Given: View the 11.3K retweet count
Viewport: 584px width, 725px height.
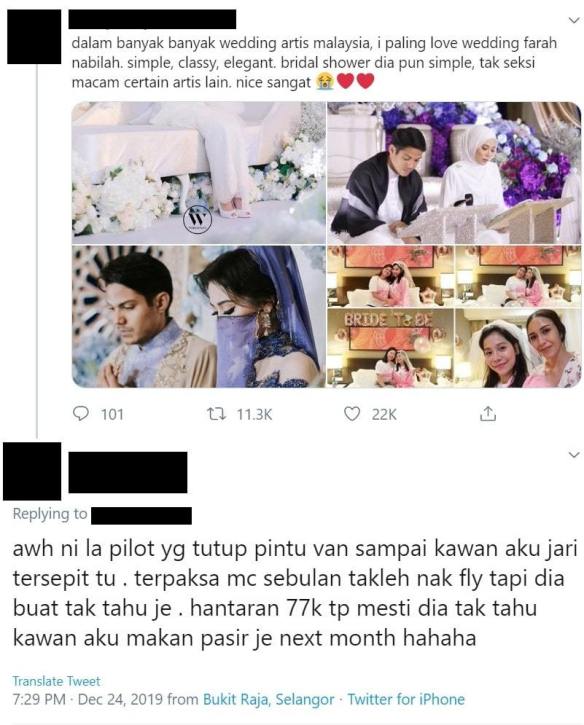Looking at the screenshot, I should coord(254,414).
